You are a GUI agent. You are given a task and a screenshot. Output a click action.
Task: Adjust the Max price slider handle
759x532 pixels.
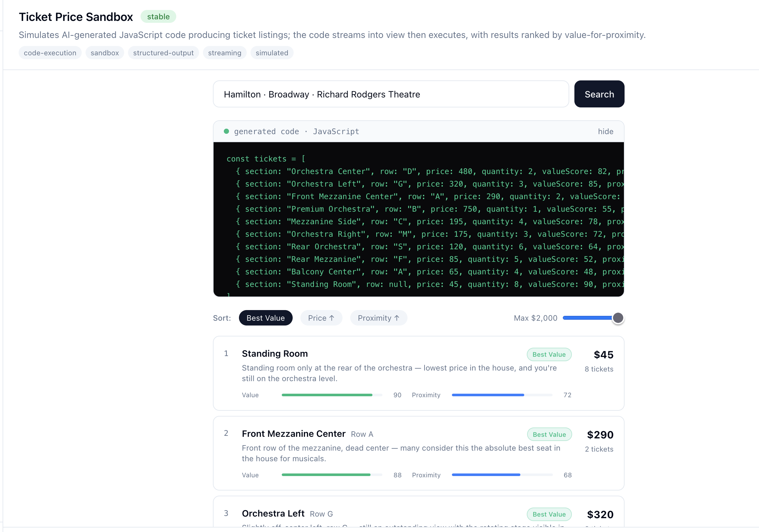tap(617, 318)
